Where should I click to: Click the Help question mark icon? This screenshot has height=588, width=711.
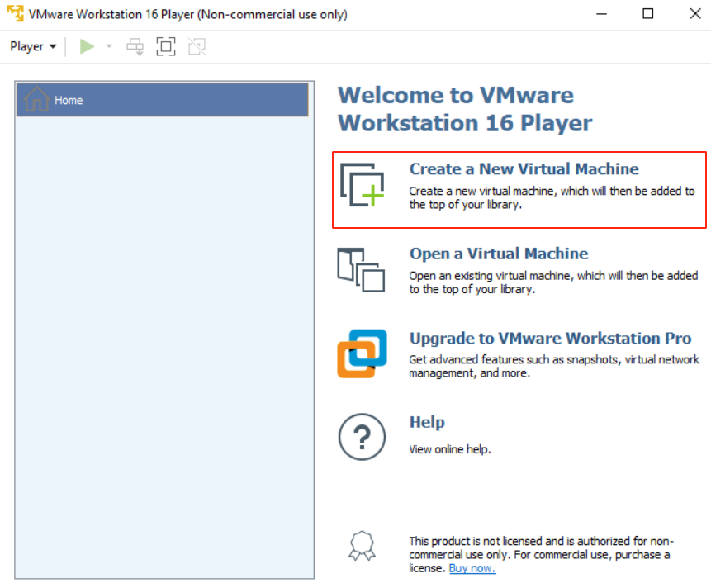tap(362, 437)
